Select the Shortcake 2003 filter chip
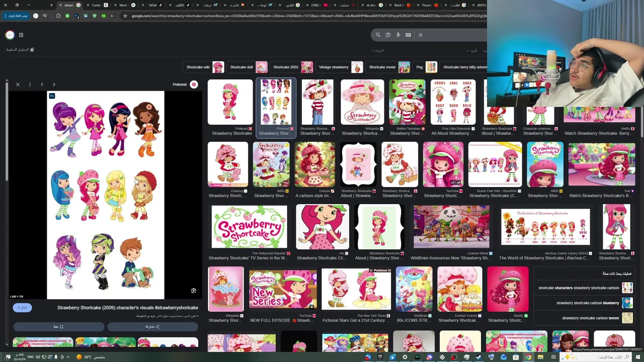 click(x=292, y=67)
